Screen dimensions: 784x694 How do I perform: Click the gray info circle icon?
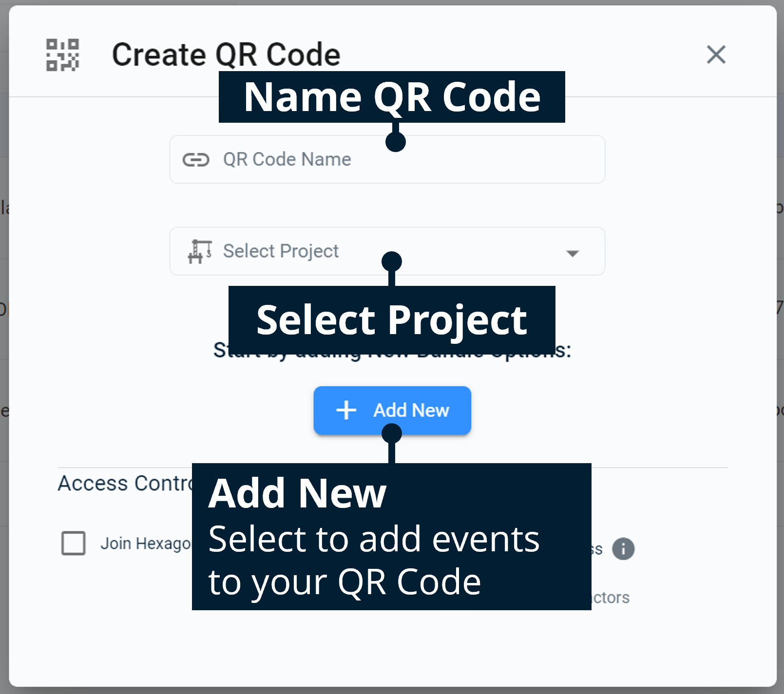(623, 549)
